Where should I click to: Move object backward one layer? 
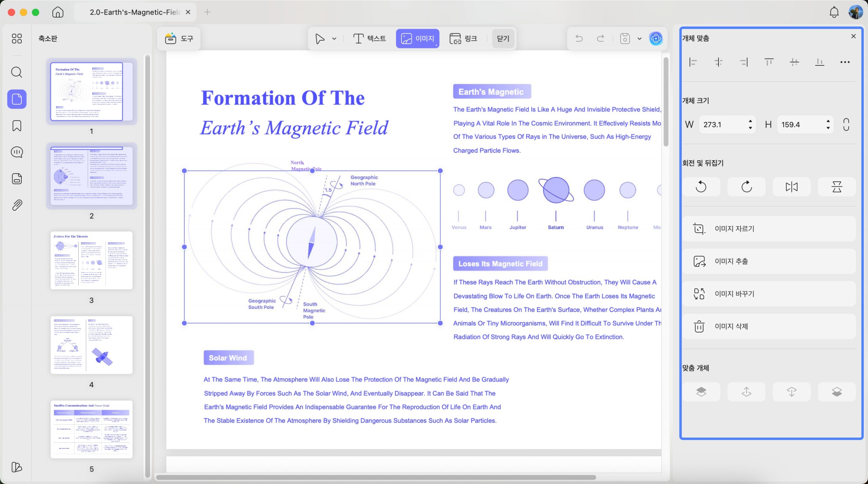[x=792, y=392]
